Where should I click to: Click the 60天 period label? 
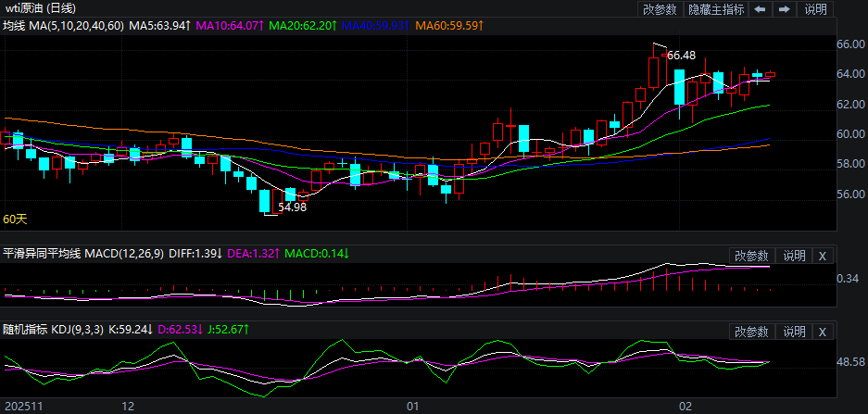tap(16, 220)
